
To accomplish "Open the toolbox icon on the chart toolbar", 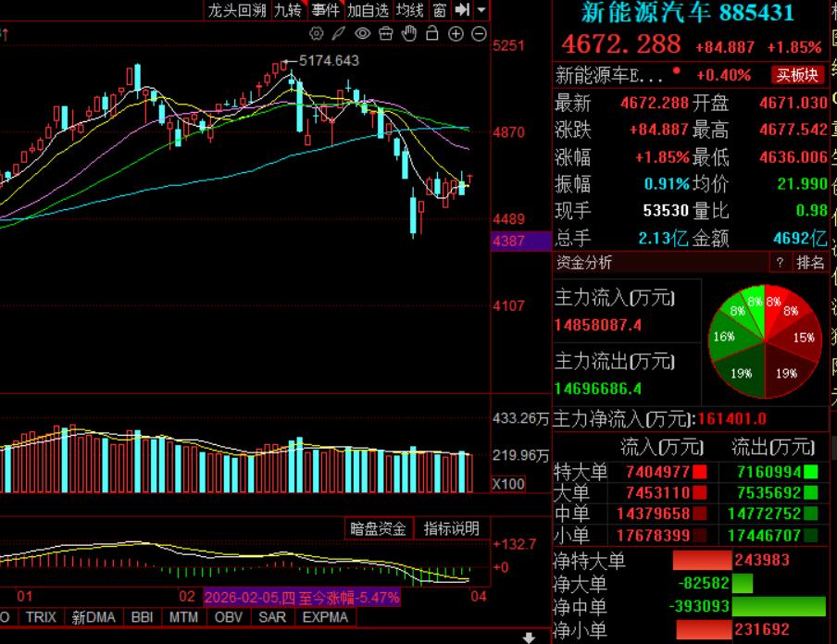I will (387, 33).
